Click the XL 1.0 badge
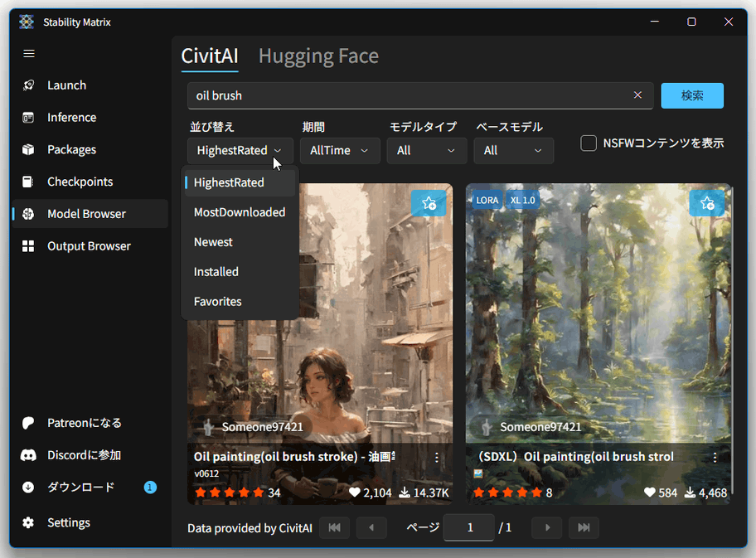 click(x=522, y=200)
